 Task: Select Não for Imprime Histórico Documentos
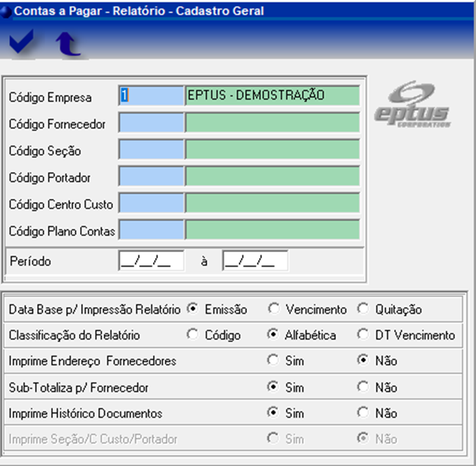pyautogui.click(x=363, y=413)
